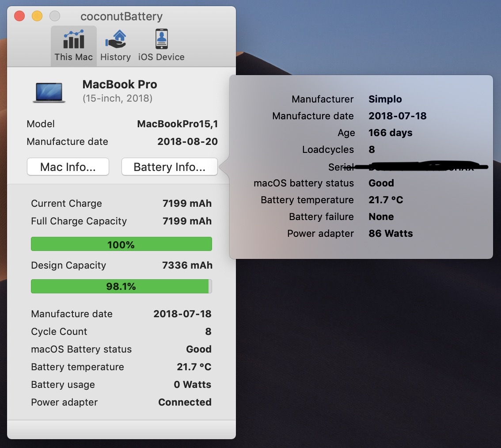Select the Battery failure None value
The image size is (501, 448).
381,216
